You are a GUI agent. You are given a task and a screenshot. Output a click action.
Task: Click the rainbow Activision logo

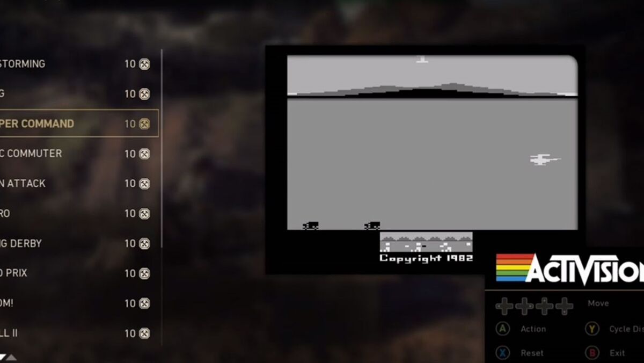569,268
